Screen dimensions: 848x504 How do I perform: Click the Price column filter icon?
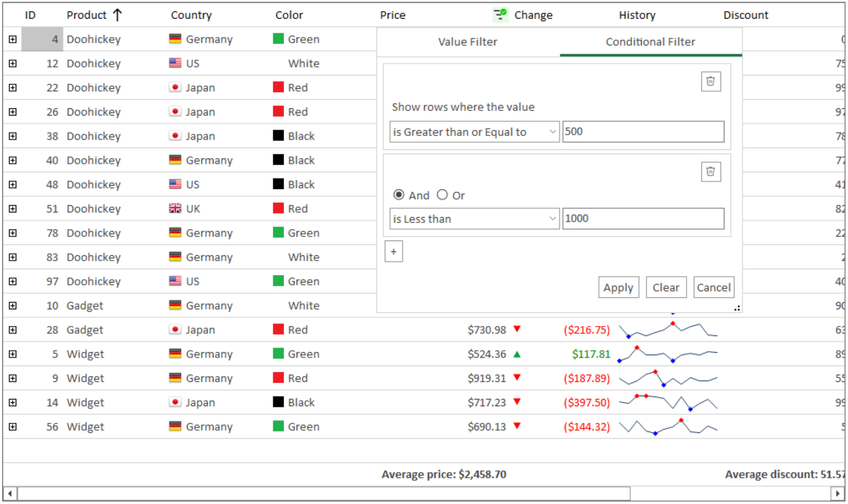(499, 15)
